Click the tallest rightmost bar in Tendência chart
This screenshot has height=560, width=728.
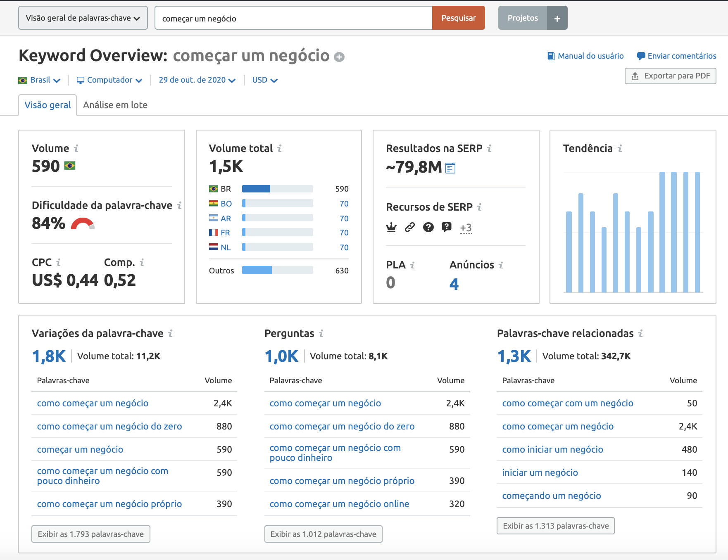point(697,231)
